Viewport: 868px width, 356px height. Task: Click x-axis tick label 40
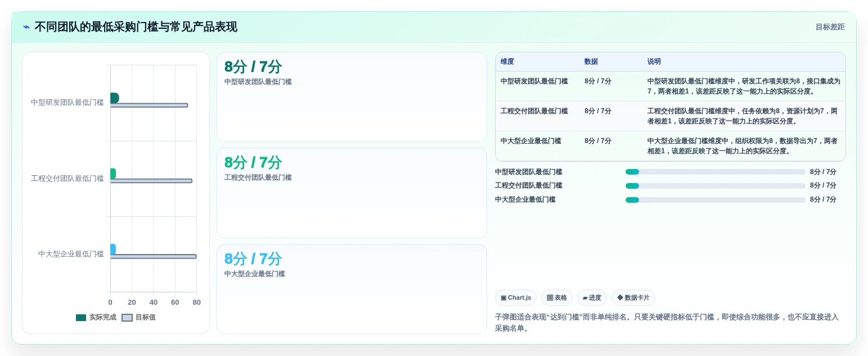154,302
